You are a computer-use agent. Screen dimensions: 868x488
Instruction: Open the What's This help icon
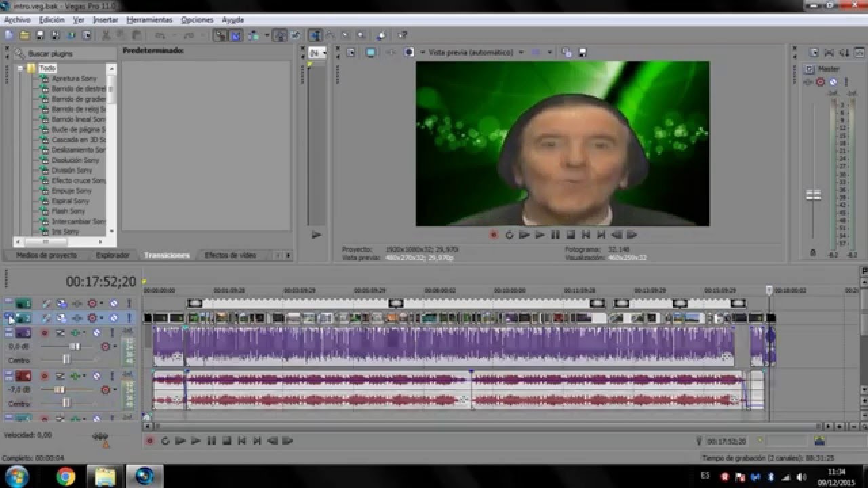click(x=402, y=35)
